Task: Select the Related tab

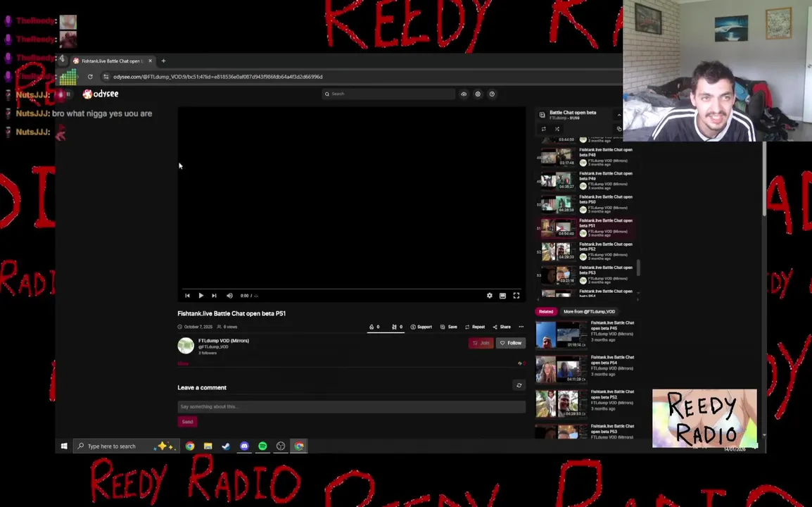Action: pyautogui.click(x=546, y=311)
